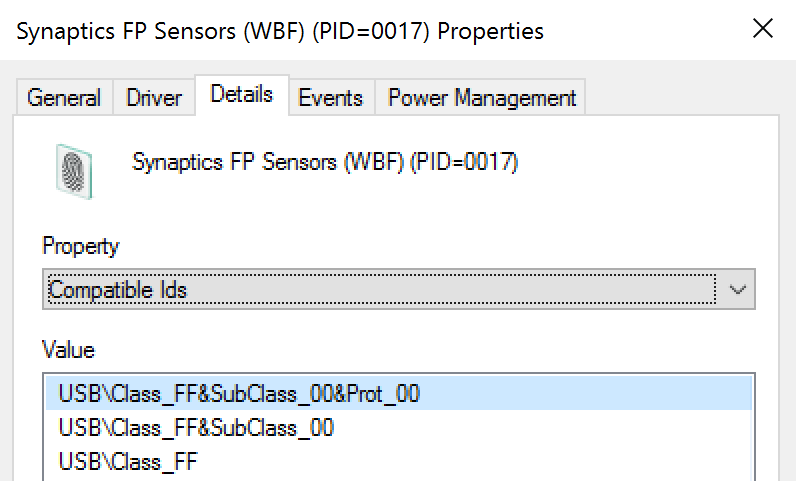796x481 pixels.
Task: Select the USB\Class_FF&SubClass_00 list entry
Action: 196,429
